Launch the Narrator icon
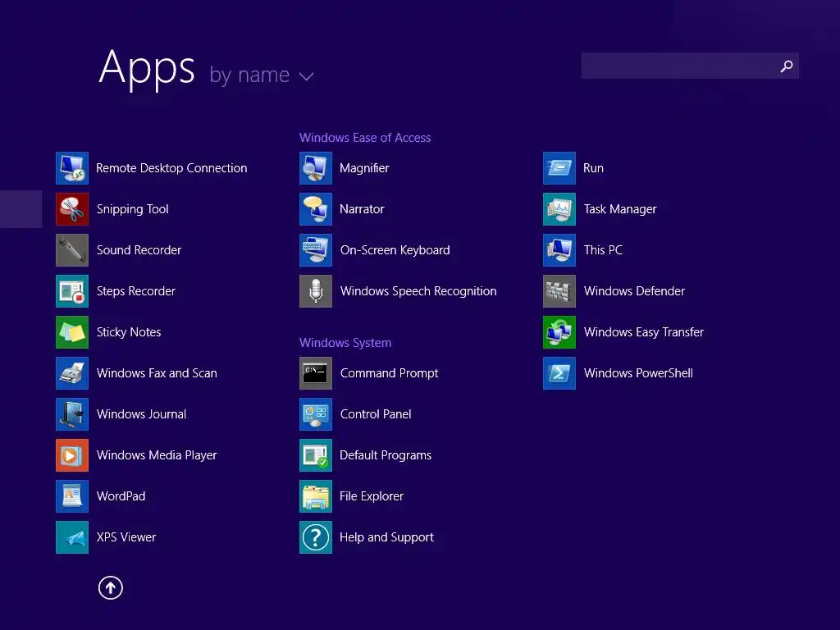The width and height of the screenshot is (840, 630). [x=316, y=209]
